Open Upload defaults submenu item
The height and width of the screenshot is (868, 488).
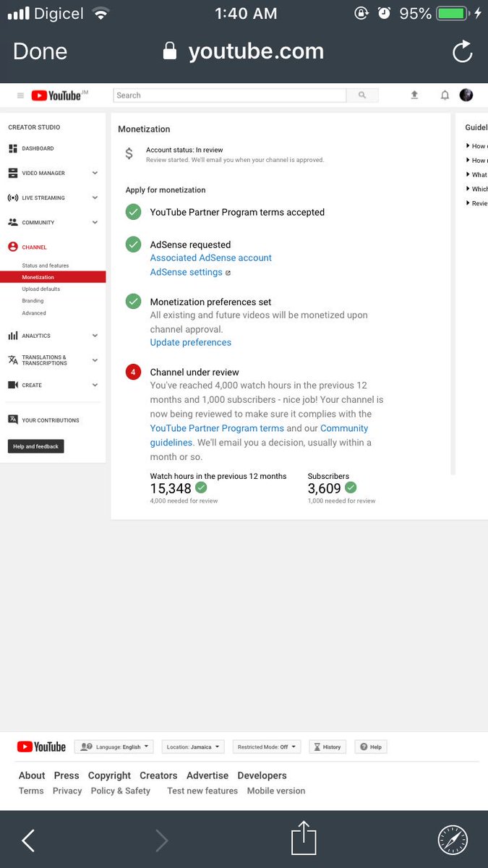coord(41,289)
